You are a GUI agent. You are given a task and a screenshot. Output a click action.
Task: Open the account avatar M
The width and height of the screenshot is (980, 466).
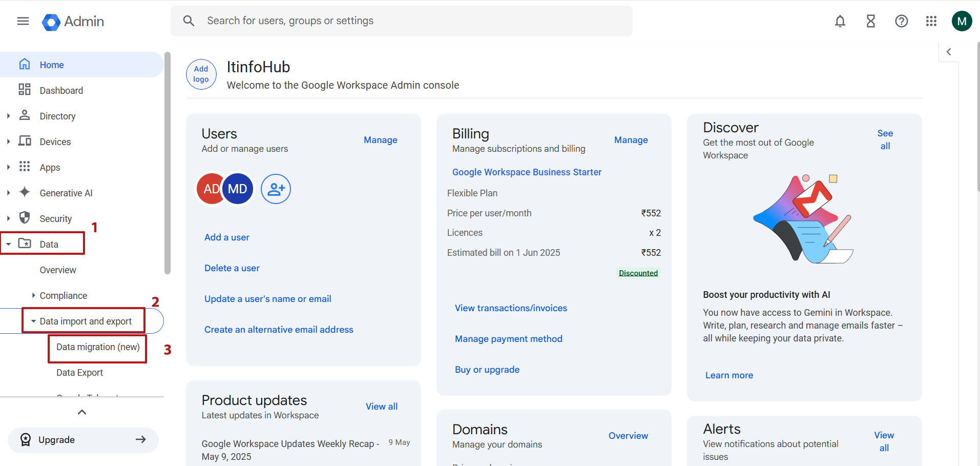click(962, 21)
